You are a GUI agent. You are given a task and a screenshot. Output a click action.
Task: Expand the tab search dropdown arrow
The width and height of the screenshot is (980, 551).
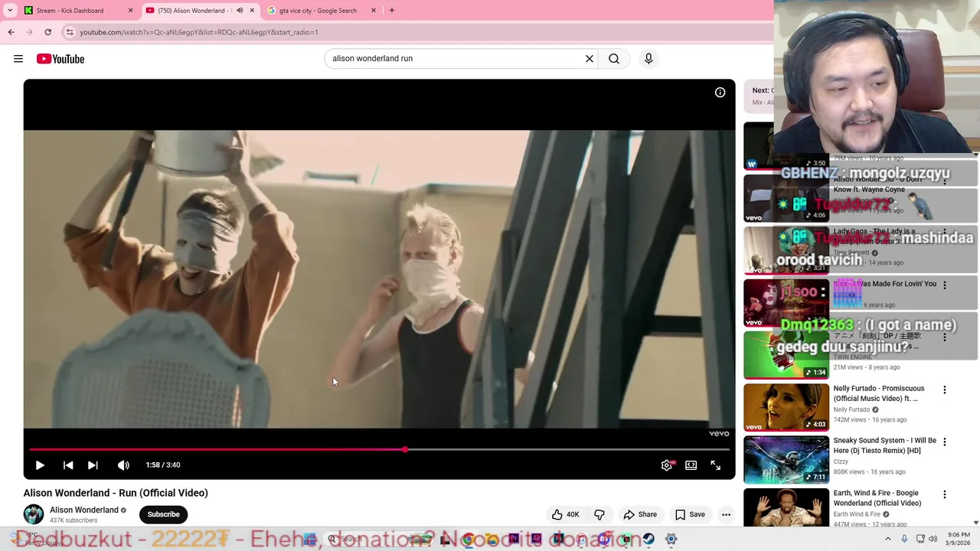10,11
